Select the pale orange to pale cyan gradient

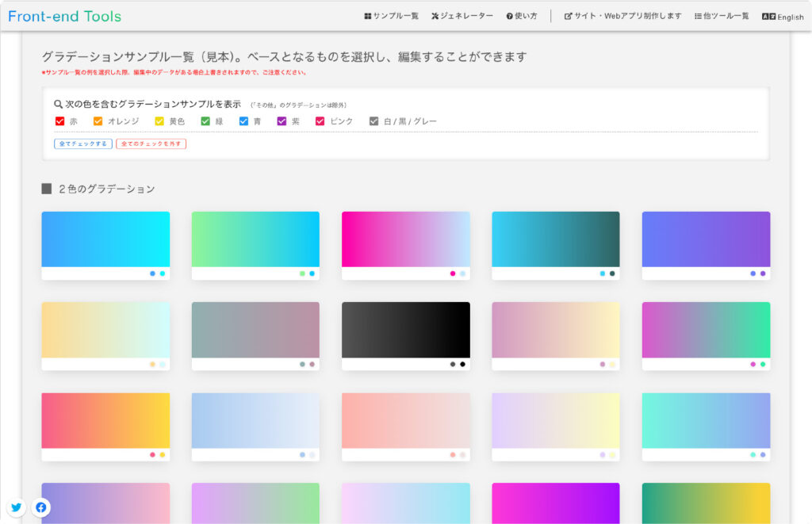pyautogui.click(x=105, y=336)
